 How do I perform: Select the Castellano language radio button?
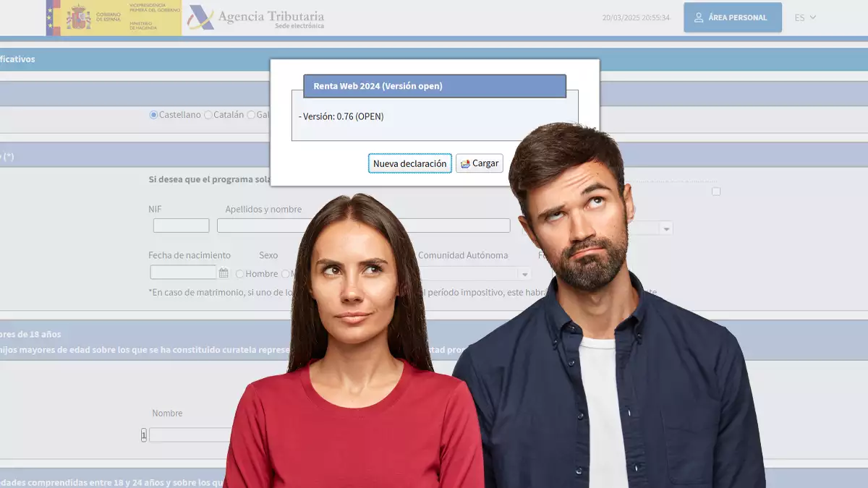point(153,115)
